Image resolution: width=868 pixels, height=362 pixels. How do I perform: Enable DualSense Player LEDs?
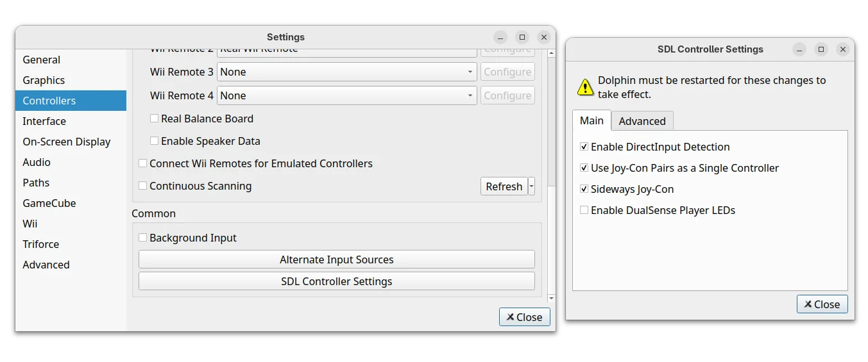[x=584, y=210]
